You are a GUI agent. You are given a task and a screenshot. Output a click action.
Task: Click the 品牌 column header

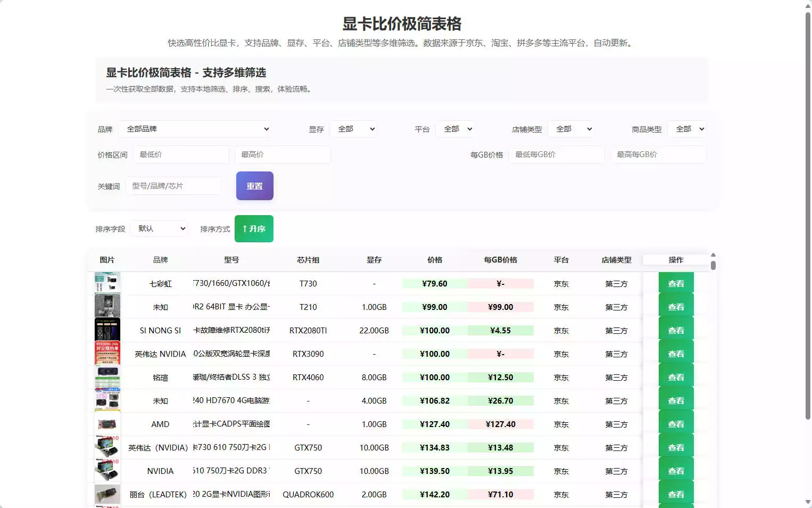[x=160, y=260]
